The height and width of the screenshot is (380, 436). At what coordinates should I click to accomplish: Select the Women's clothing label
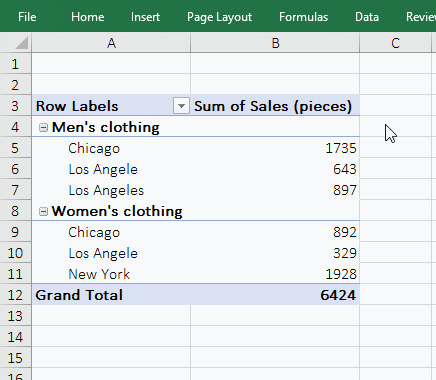pyautogui.click(x=117, y=211)
